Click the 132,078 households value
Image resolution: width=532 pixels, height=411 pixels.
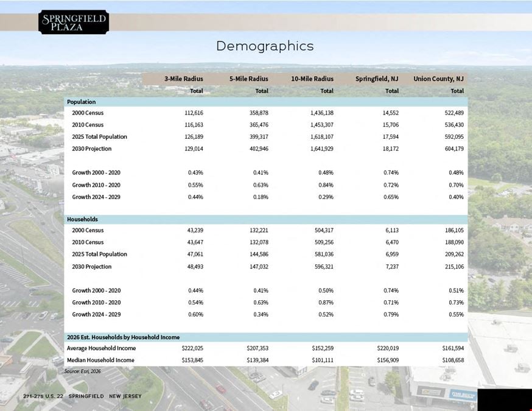(259, 242)
